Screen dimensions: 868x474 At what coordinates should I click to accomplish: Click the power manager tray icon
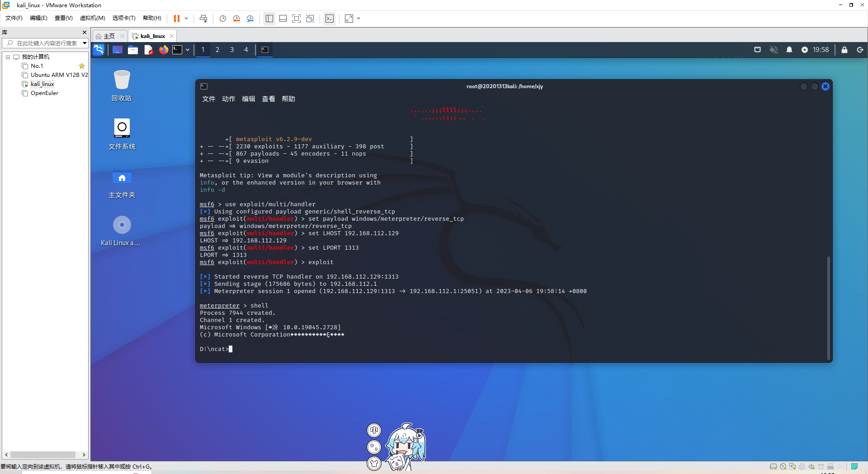[x=805, y=50]
